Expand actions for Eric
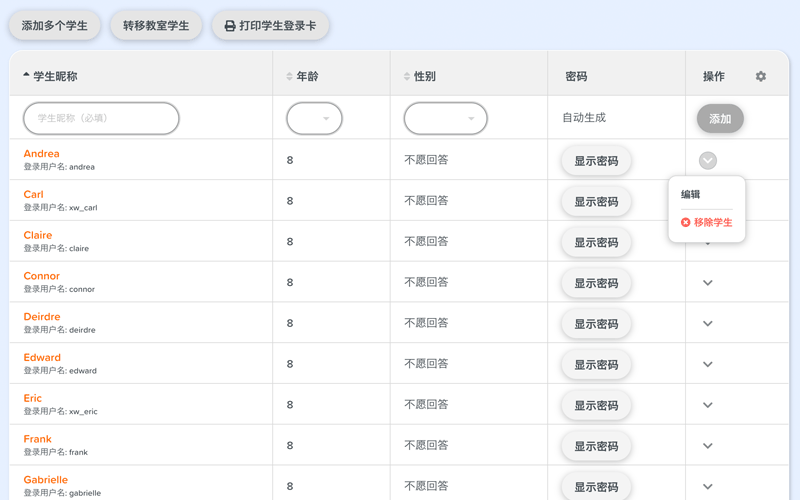The image size is (800, 500). tap(708, 405)
